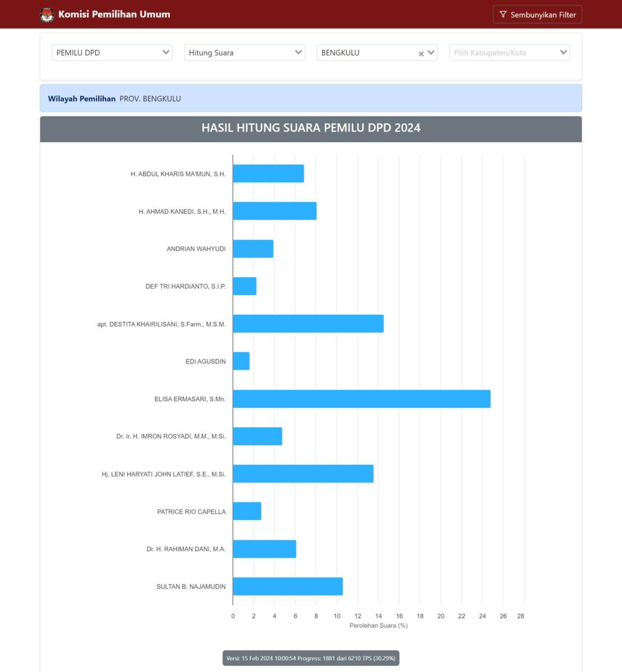
Task: Select the PATRICE RIO CAPELLA bar
Action: click(247, 511)
